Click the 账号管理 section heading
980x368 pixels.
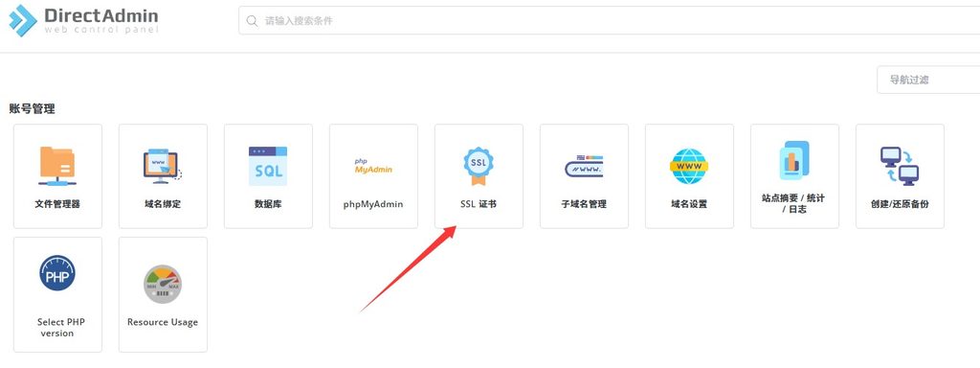[x=32, y=109]
